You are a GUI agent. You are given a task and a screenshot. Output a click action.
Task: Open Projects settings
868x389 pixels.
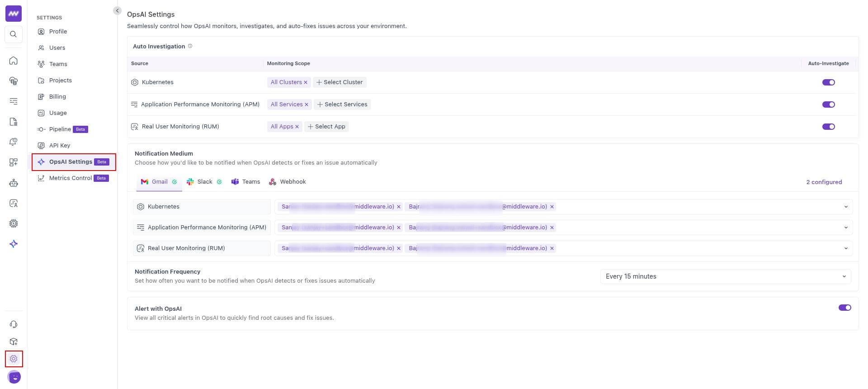point(60,81)
